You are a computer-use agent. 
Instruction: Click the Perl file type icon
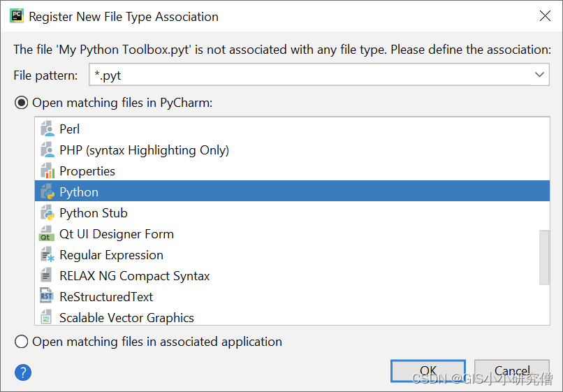click(x=47, y=129)
